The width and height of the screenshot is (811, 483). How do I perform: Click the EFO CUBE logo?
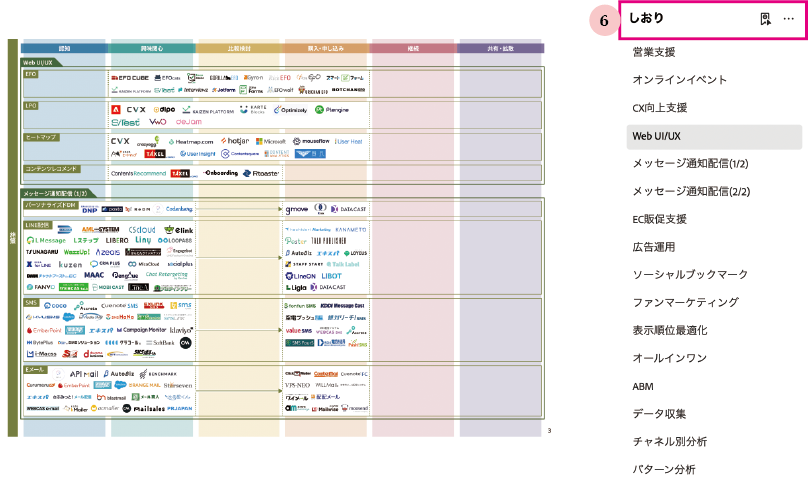(x=130, y=78)
